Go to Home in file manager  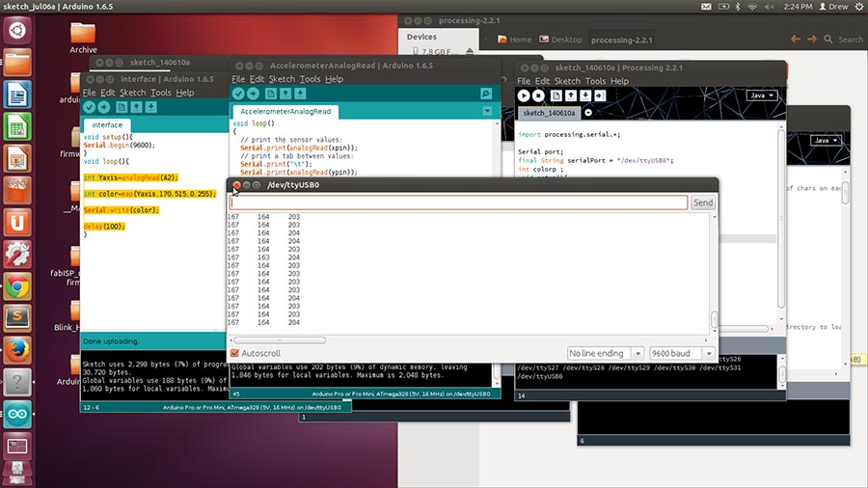click(x=514, y=40)
